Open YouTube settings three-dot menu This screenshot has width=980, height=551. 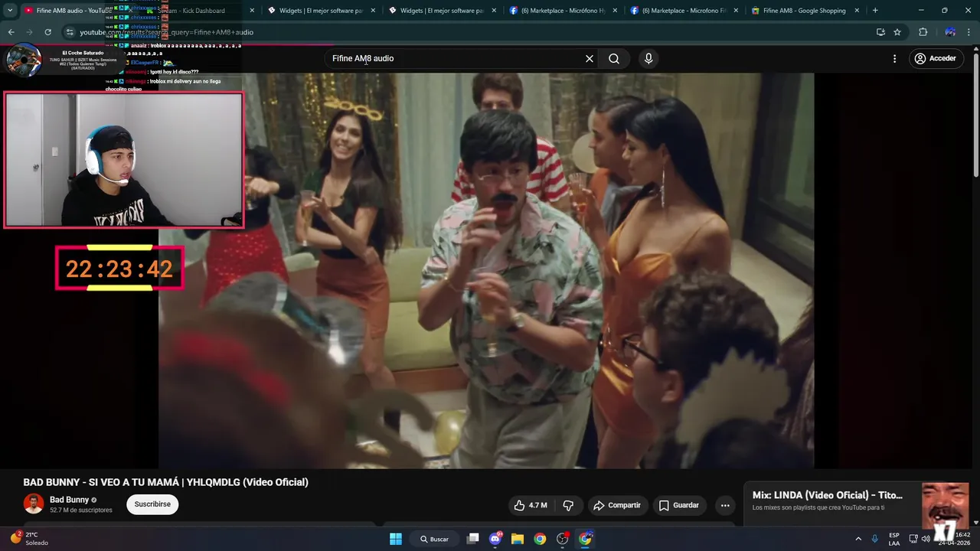tap(894, 58)
